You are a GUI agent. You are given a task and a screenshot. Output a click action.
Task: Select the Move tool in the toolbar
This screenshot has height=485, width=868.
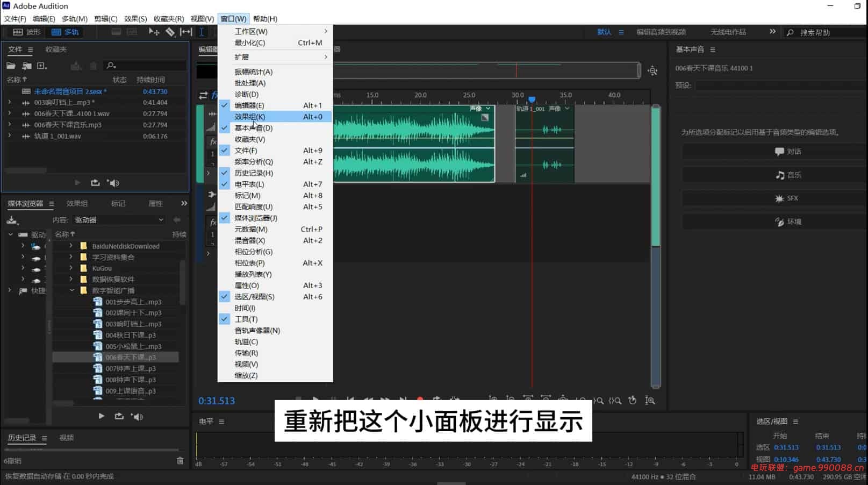[x=153, y=32]
